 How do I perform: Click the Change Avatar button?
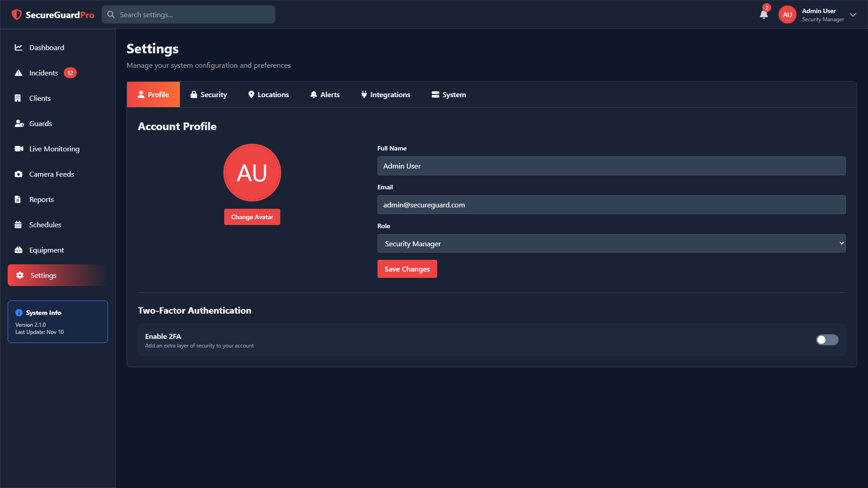(x=252, y=217)
